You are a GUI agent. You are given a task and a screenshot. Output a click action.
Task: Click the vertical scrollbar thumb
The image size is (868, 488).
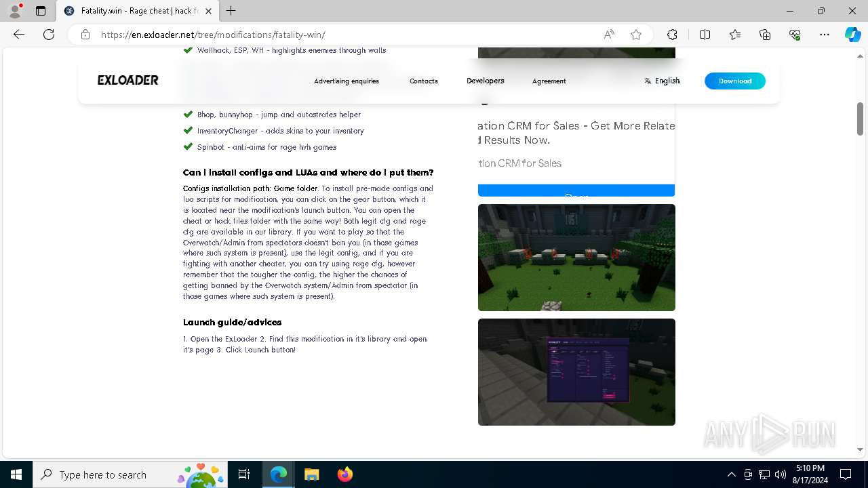(860, 119)
